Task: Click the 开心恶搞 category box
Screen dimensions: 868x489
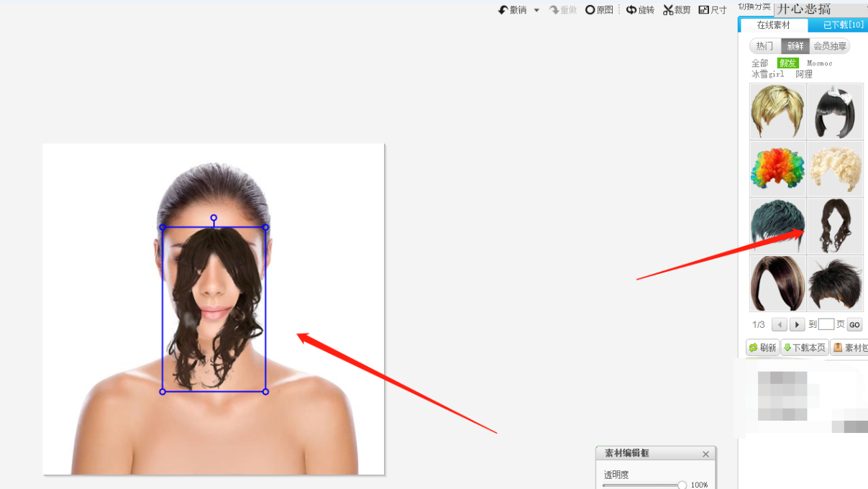Action: (820, 9)
